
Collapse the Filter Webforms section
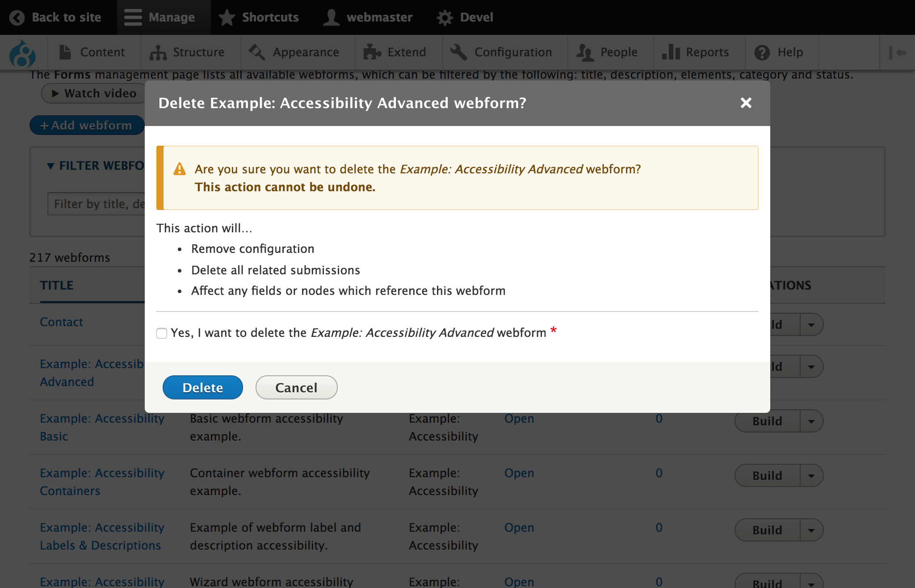(x=51, y=166)
